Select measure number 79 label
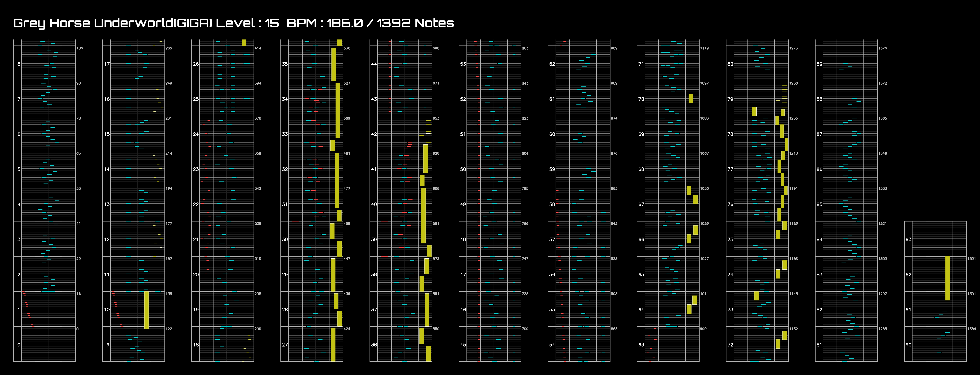This screenshot has height=375, width=980. pos(730,99)
